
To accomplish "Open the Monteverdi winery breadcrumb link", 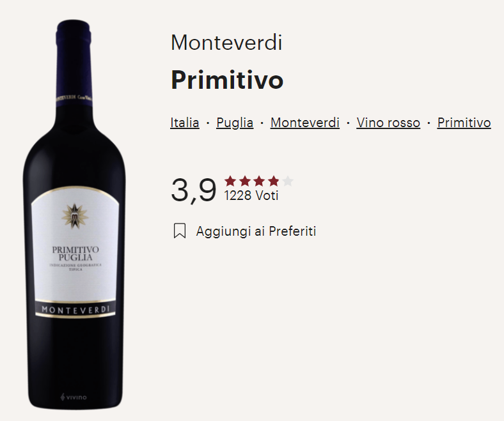I will (304, 123).
